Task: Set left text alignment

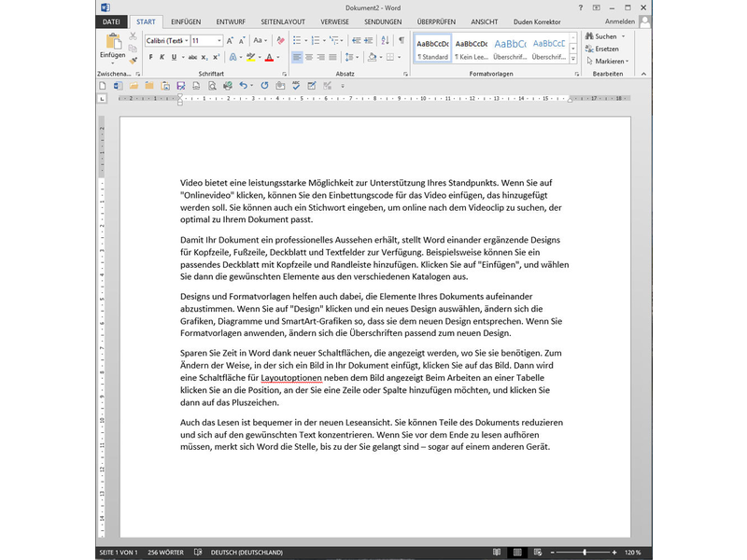Action: (297, 57)
